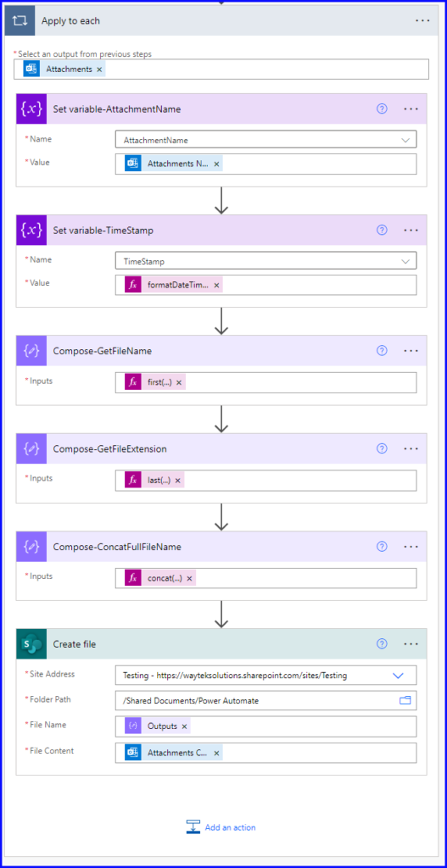The image size is (447, 868).
Task: Click the Compose-GetFileExtension action icon
Action: pos(30,448)
